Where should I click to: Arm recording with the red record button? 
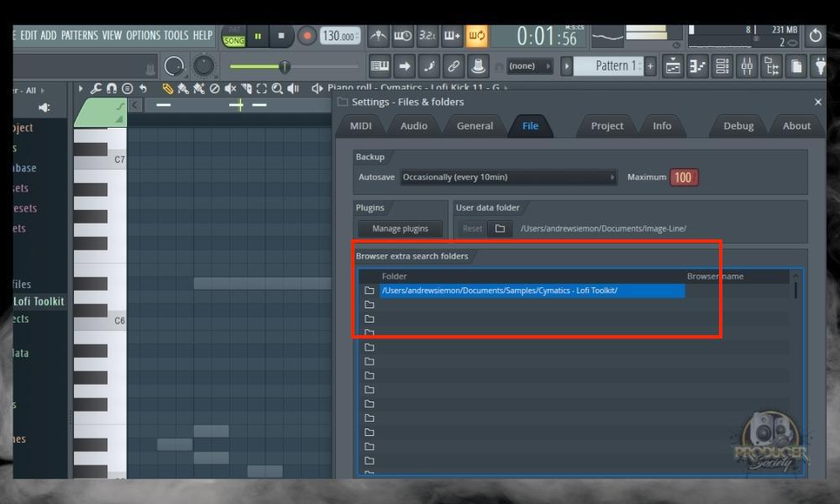(x=307, y=36)
